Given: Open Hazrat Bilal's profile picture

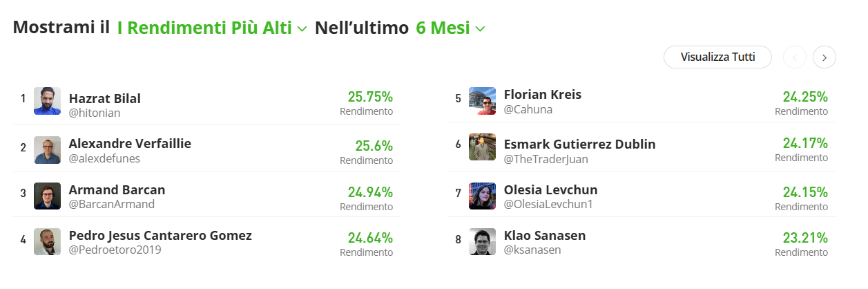Looking at the screenshot, I should point(48,101).
